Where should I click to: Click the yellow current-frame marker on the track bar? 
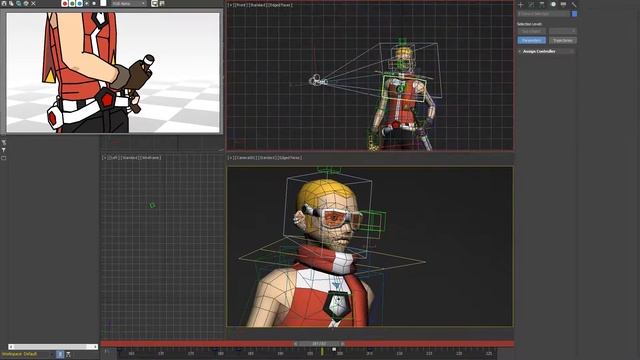tap(322, 351)
